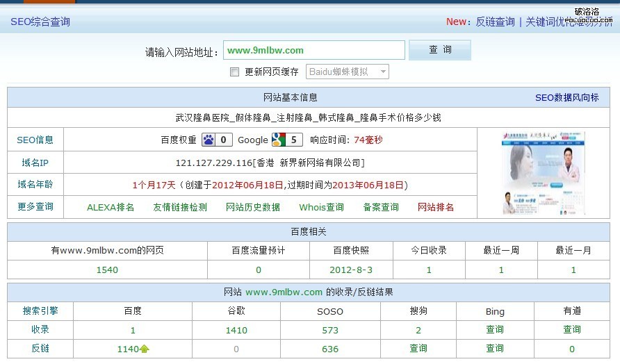
Task: Click the 最近一月 value 1
Action: tap(573, 270)
